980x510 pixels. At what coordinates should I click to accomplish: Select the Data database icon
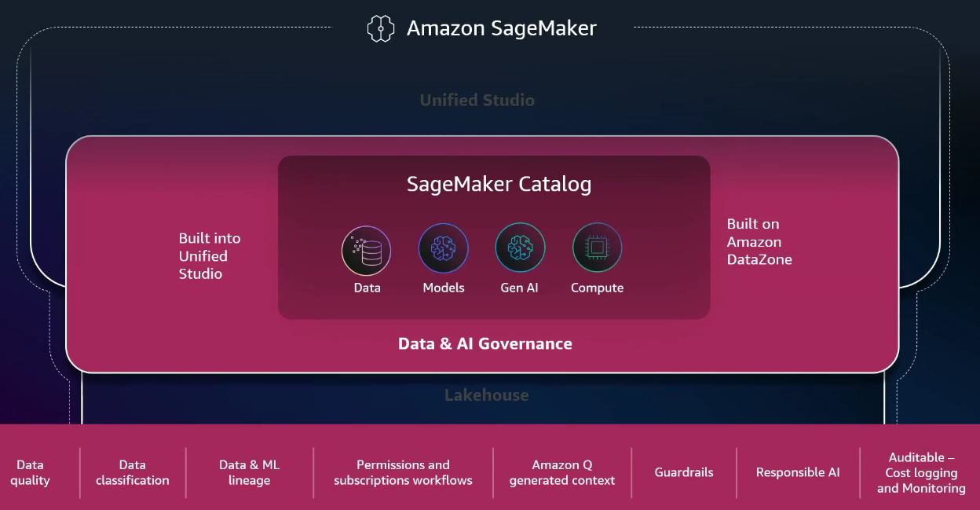pos(366,250)
